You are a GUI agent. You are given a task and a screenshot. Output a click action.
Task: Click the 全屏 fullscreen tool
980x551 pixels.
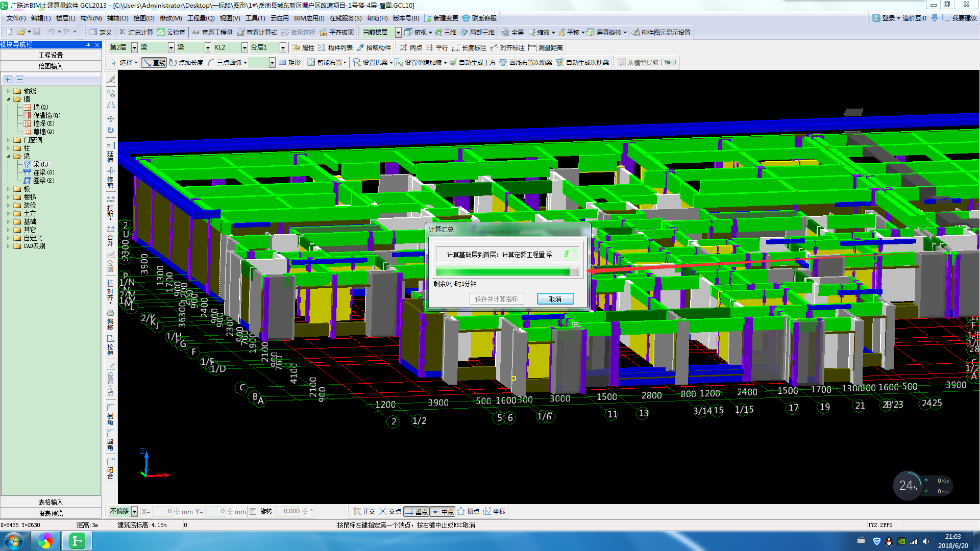point(512,32)
